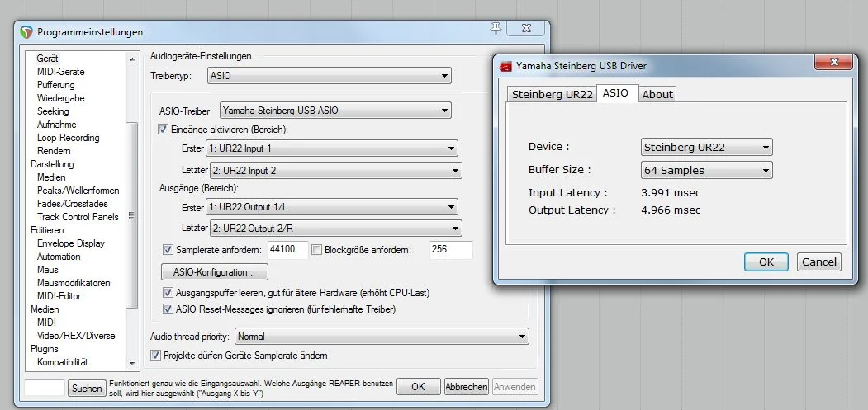Viewport: 868px width, 410px height.
Task: Select Track Control Panels in the tree
Action: [x=78, y=217]
